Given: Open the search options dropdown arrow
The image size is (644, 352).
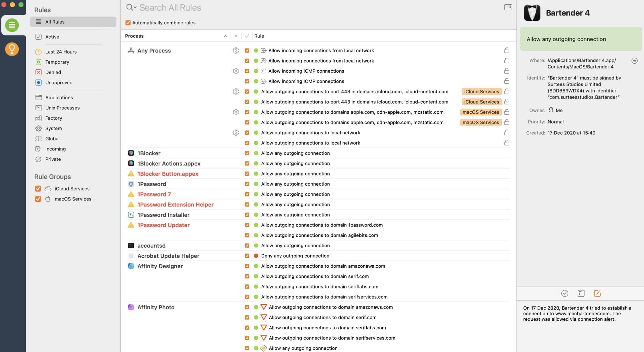Looking at the screenshot, I should click(135, 7).
